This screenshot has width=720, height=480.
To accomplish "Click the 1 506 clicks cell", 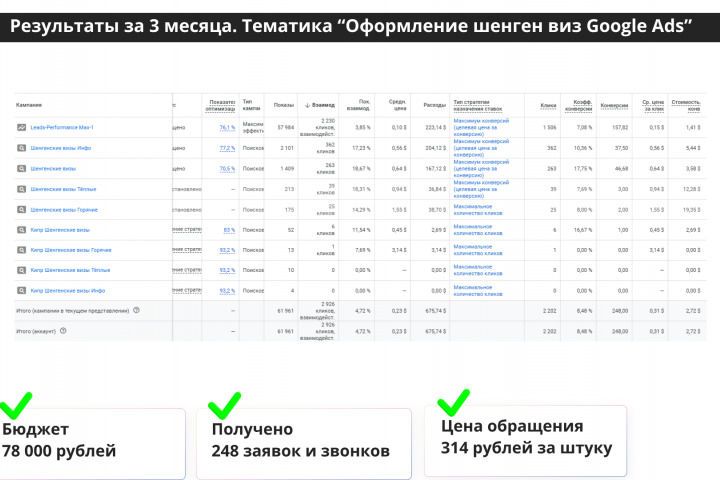I will pos(549,127).
